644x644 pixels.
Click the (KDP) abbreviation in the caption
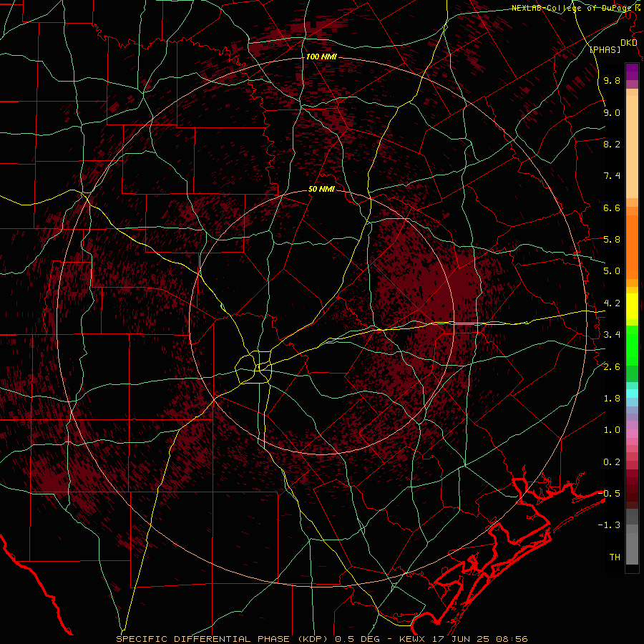click(314, 639)
